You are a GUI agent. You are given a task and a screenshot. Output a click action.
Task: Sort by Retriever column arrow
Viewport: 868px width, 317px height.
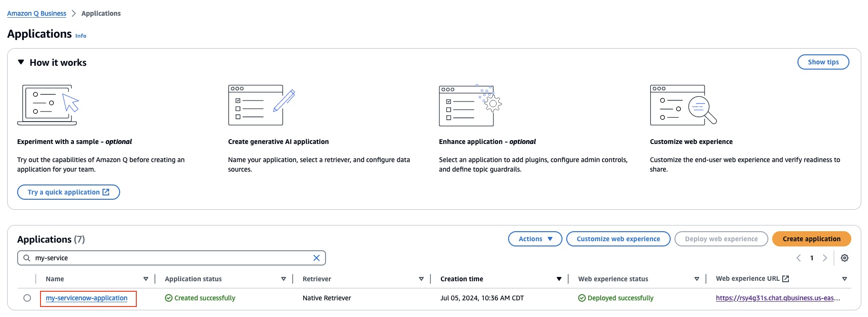(x=421, y=279)
